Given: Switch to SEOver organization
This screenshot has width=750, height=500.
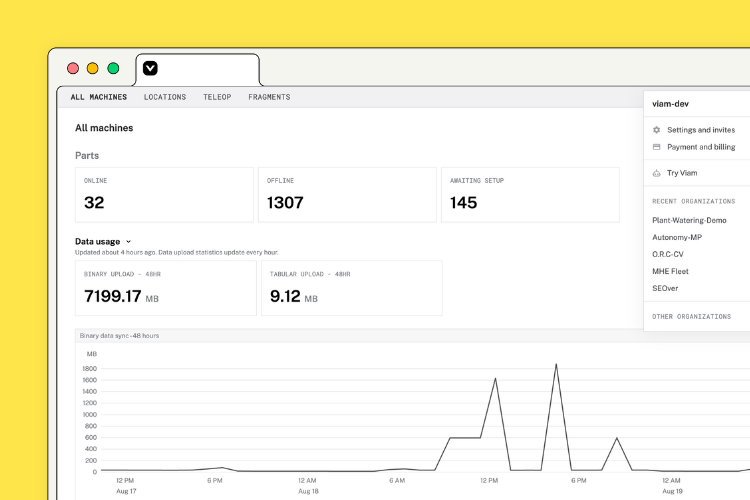Looking at the screenshot, I should pyautogui.click(x=665, y=288).
